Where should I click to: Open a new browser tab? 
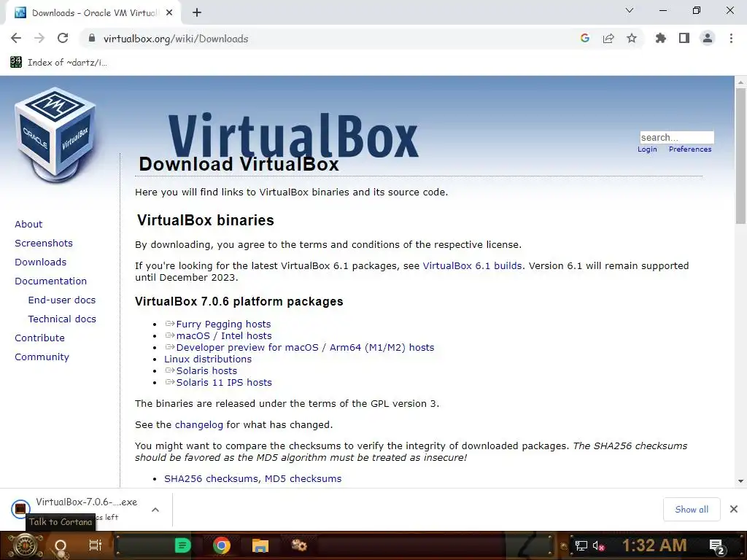coord(197,13)
